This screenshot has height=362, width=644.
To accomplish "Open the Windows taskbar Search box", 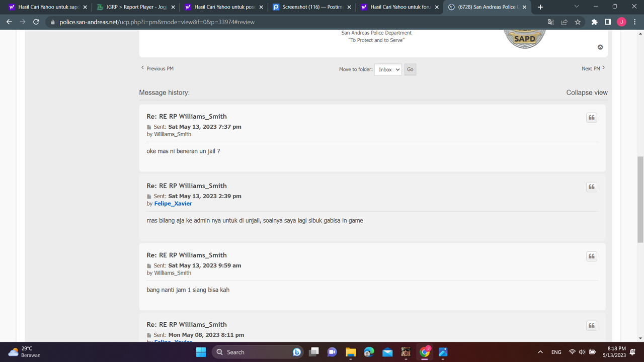I will 258,352.
